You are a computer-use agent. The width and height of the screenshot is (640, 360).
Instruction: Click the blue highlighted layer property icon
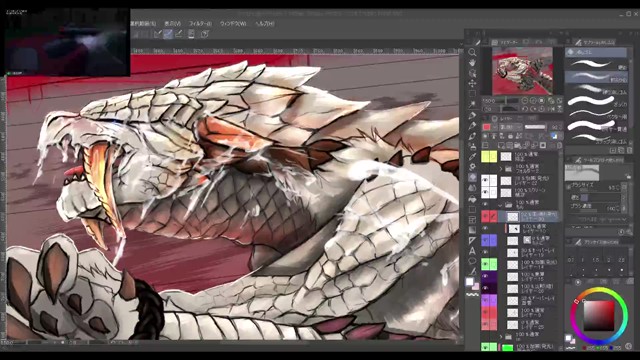pyautogui.click(x=554, y=136)
